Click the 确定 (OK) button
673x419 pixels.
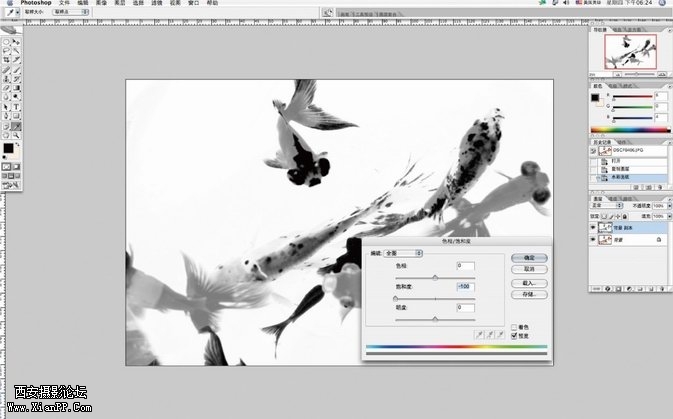tap(529, 257)
